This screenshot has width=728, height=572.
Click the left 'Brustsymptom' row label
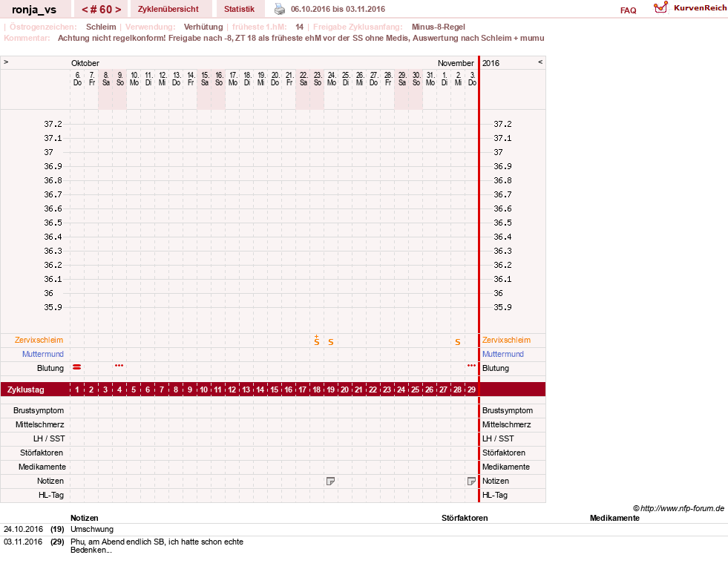39,410
